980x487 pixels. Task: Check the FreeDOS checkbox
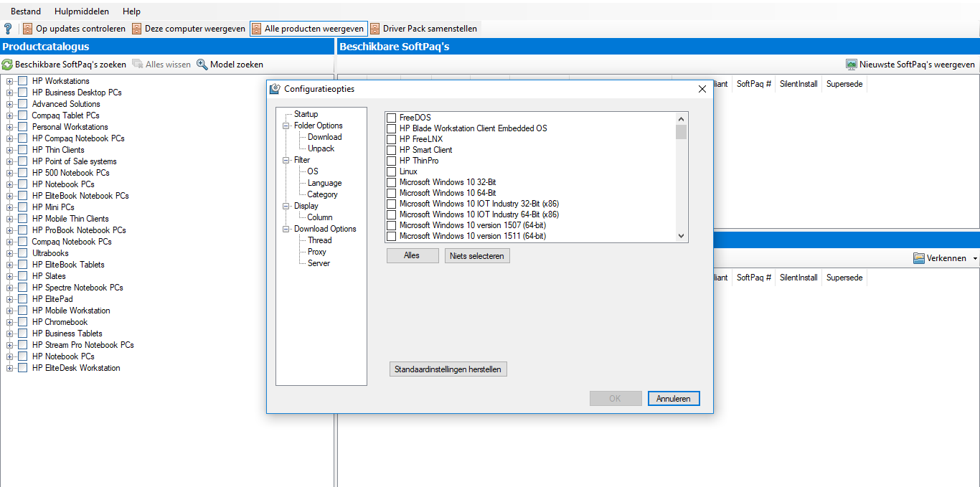[x=392, y=118]
